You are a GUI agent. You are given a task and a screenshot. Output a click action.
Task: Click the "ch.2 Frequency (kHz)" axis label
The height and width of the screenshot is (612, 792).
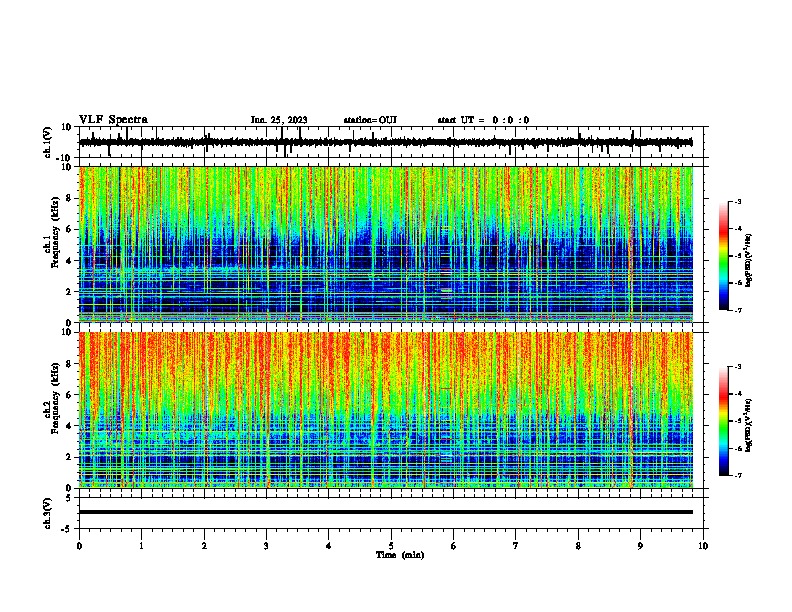tap(51, 398)
